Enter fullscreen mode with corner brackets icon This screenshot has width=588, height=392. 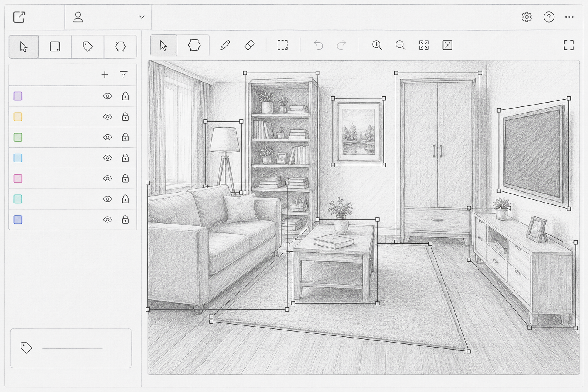pyautogui.click(x=569, y=45)
